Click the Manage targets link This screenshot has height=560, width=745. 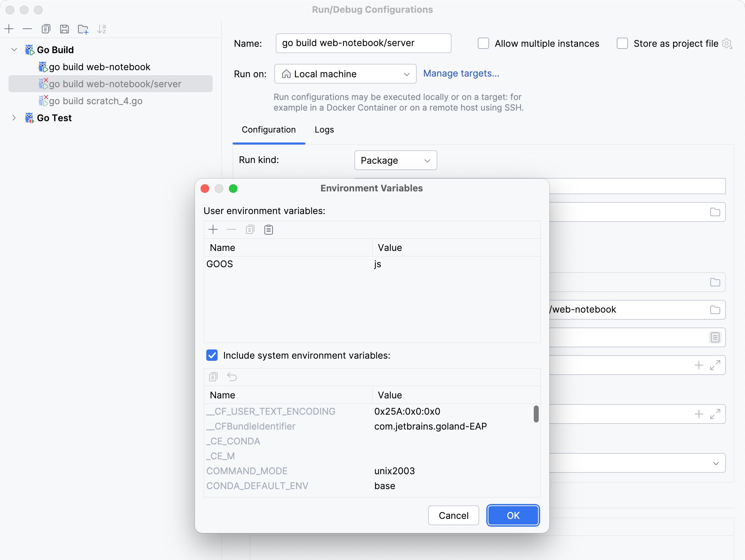(x=461, y=73)
